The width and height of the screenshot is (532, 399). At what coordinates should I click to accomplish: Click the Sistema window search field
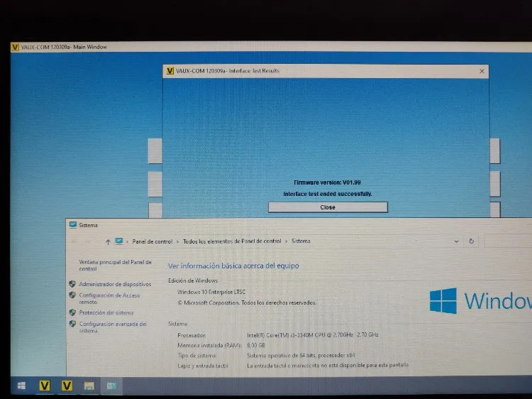pos(508,241)
